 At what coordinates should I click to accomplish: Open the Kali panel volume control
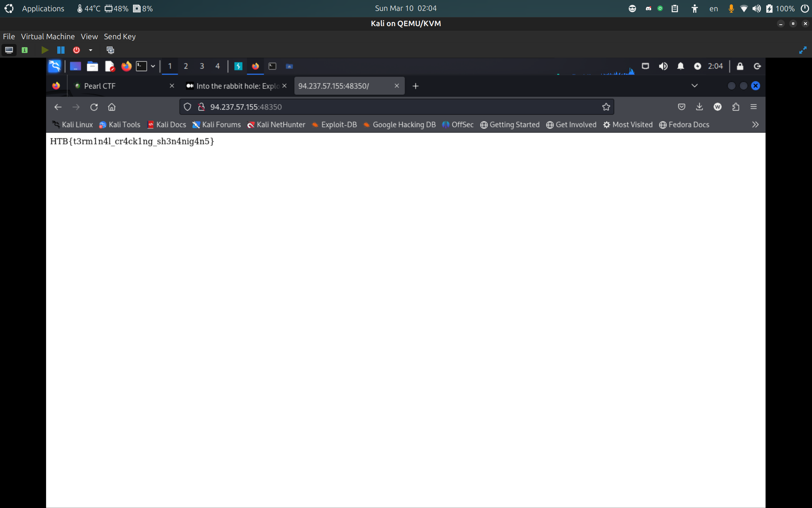pos(663,66)
